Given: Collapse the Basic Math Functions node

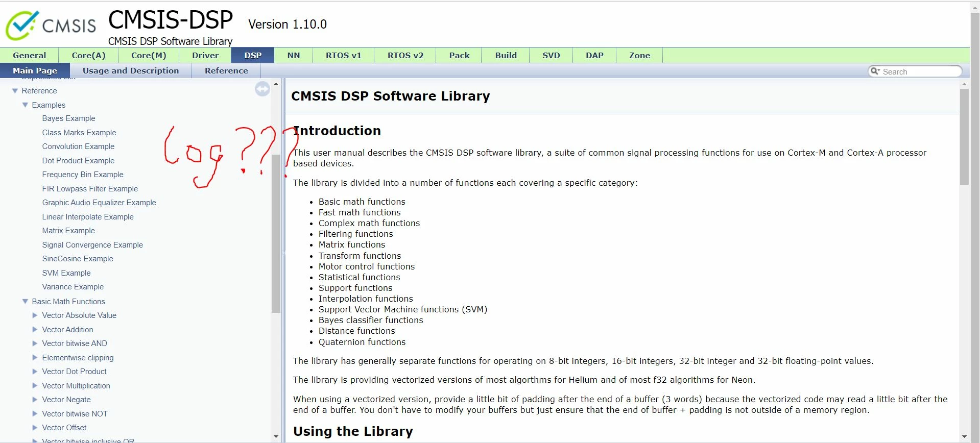Looking at the screenshot, I should click(25, 301).
